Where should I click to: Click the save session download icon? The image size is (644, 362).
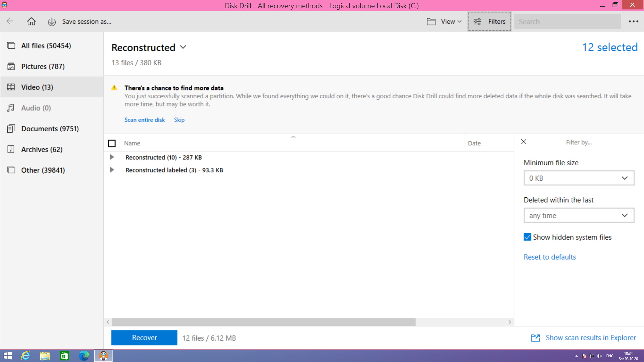tap(52, 22)
